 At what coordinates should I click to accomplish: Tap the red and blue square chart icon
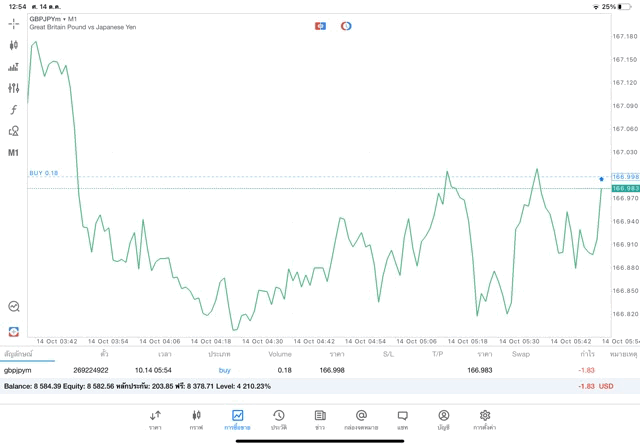pos(320,26)
